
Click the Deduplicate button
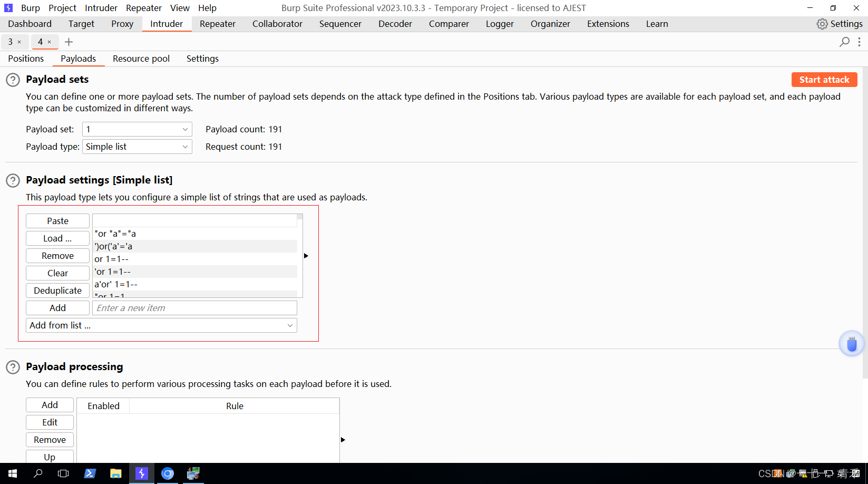(x=57, y=291)
